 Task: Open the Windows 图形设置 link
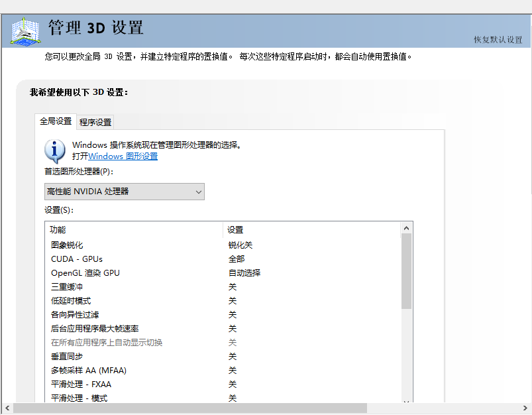(x=123, y=156)
